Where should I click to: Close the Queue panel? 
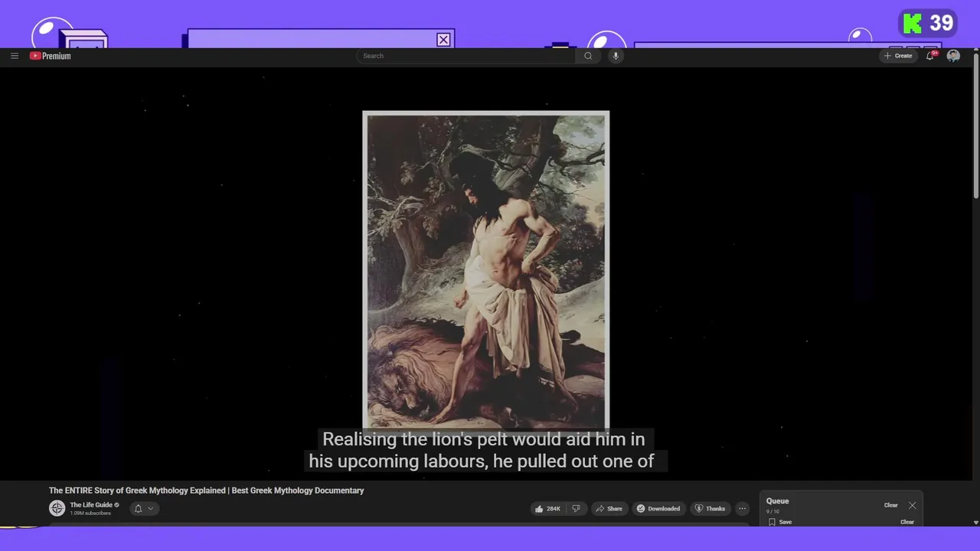(912, 505)
